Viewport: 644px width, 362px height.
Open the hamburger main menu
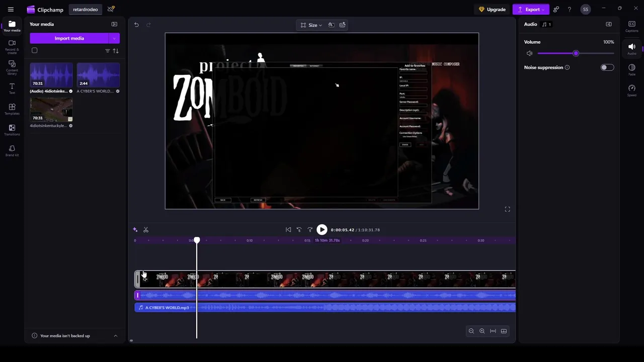11,9
